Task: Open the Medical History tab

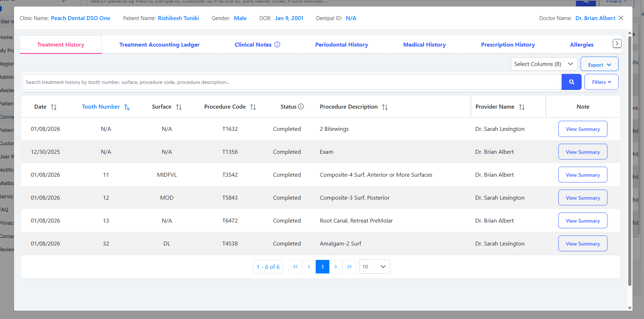Action: 424,45
